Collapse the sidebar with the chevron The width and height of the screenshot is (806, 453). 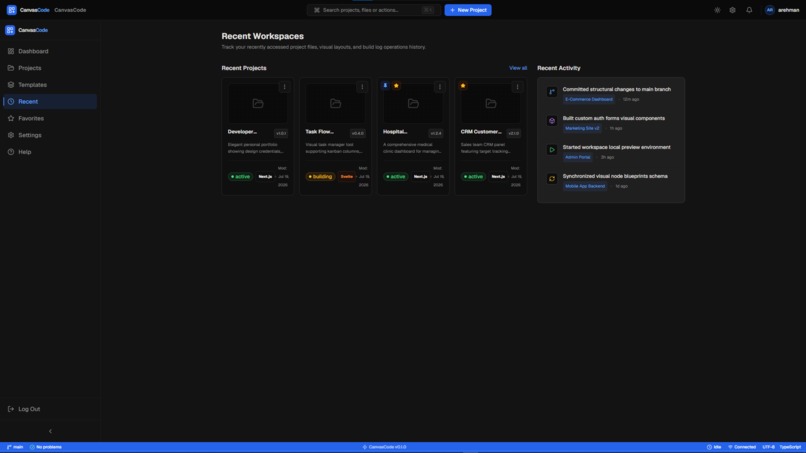(50, 431)
